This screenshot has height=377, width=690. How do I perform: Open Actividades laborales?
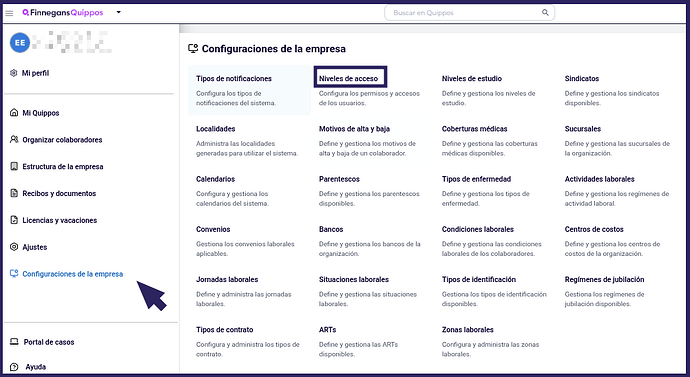[599, 179]
